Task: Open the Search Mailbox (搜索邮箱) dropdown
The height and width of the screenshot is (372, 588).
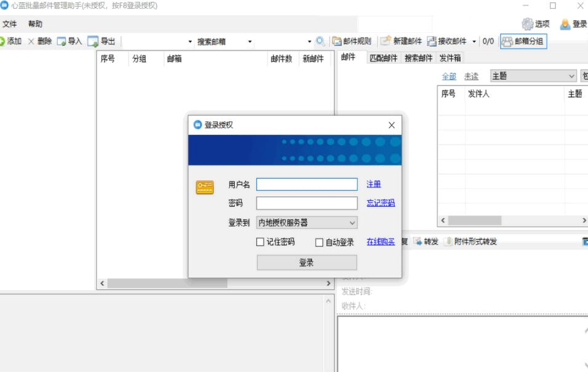Action: 250,42
